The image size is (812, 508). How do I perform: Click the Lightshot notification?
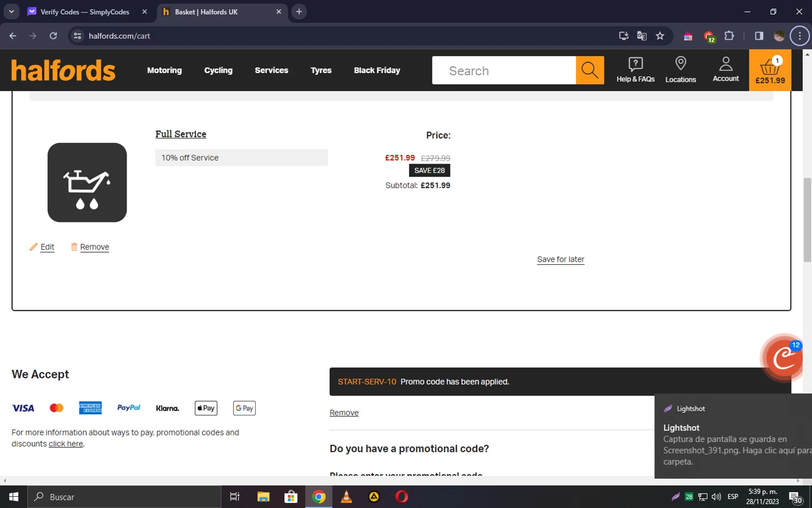click(x=733, y=436)
